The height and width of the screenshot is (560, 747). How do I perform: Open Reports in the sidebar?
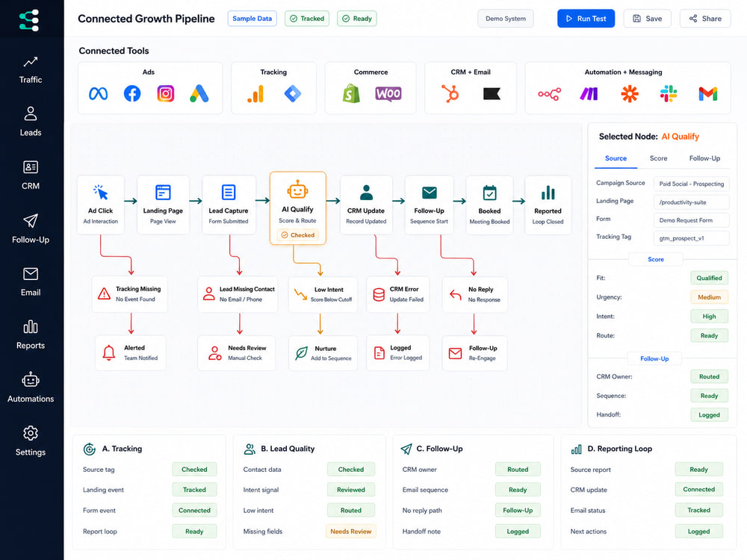pos(31,335)
